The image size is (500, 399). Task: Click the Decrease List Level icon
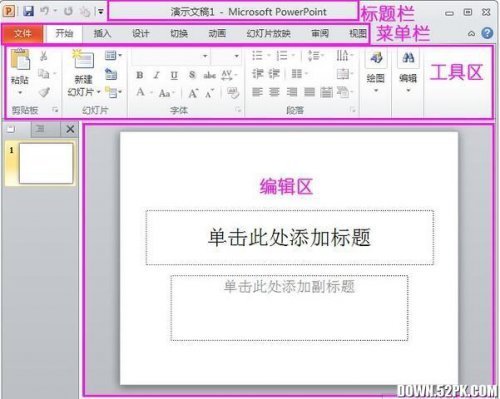(x=258, y=73)
